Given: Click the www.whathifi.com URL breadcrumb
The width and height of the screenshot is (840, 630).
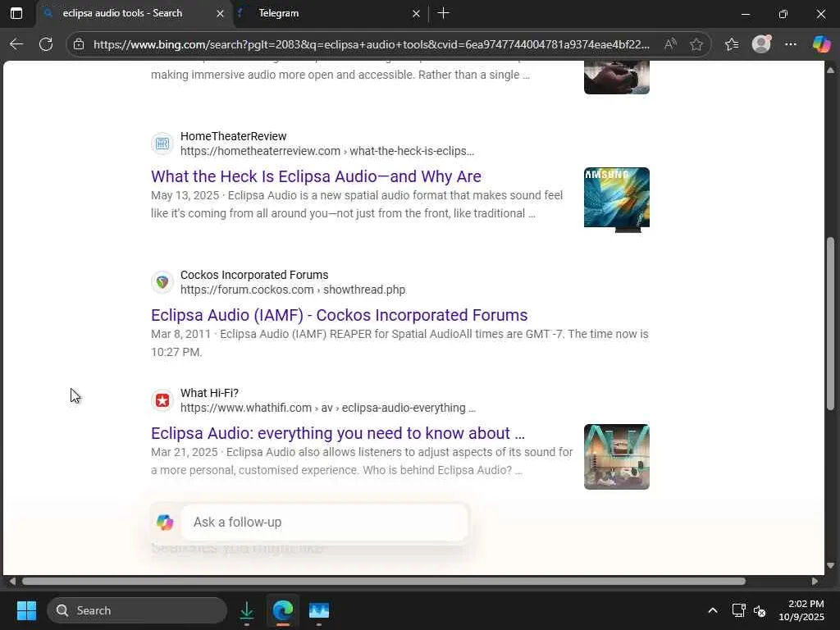Looking at the screenshot, I should 328,408.
